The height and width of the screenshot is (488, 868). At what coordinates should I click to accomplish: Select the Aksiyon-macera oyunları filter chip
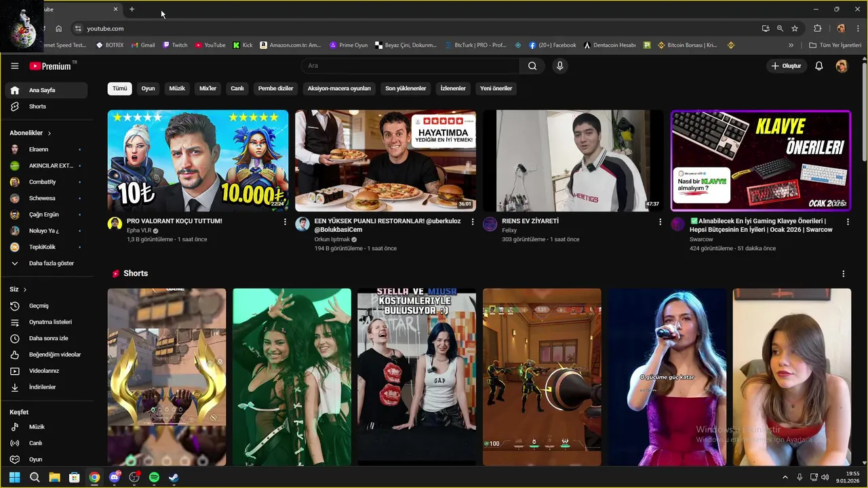tap(339, 89)
